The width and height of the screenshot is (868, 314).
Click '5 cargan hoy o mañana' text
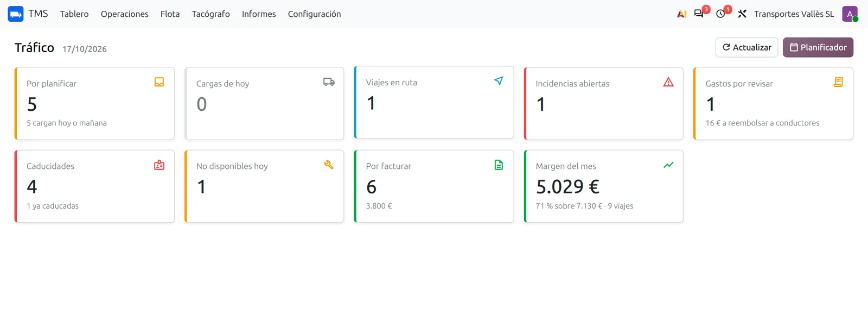(67, 123)
